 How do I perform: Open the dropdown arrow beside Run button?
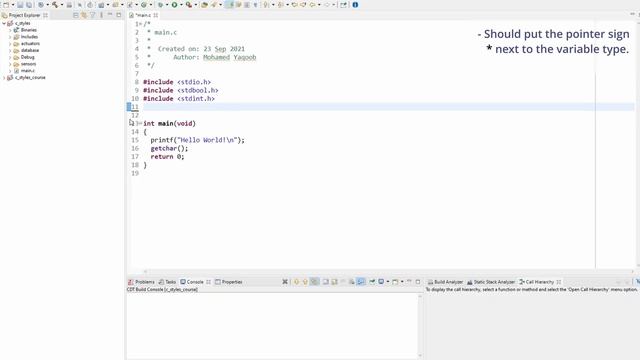pos(181,5)
